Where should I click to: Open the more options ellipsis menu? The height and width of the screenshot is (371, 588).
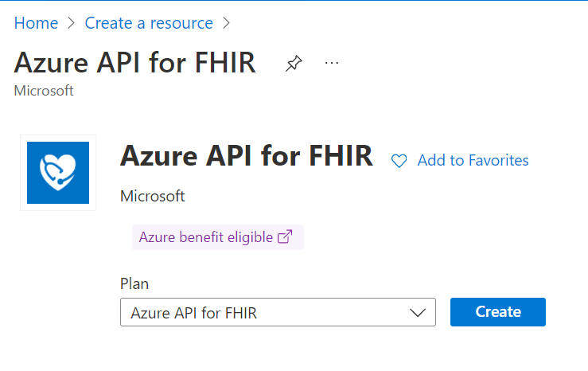point(332,64)
